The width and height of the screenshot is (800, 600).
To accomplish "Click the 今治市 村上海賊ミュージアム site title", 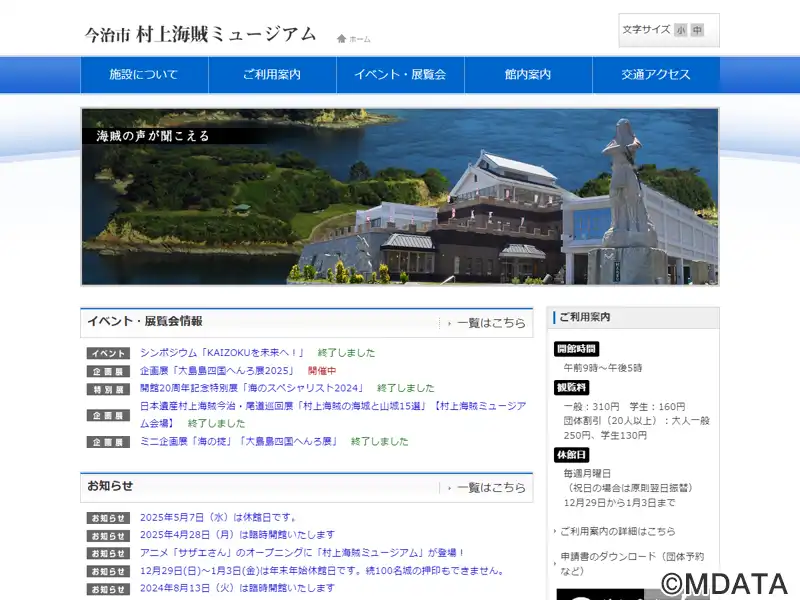I will (201, 35).
